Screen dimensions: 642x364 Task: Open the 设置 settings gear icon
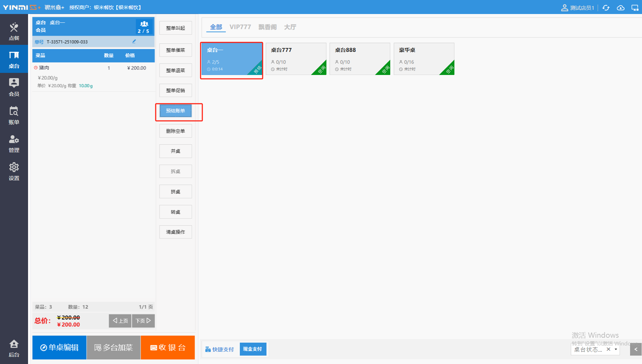pyautogui.click(x=14, y=171)
